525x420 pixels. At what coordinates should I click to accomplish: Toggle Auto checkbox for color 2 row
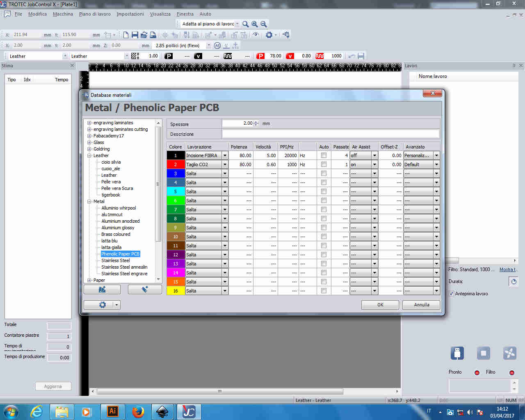pyautogui.click(x=324, y=164)
